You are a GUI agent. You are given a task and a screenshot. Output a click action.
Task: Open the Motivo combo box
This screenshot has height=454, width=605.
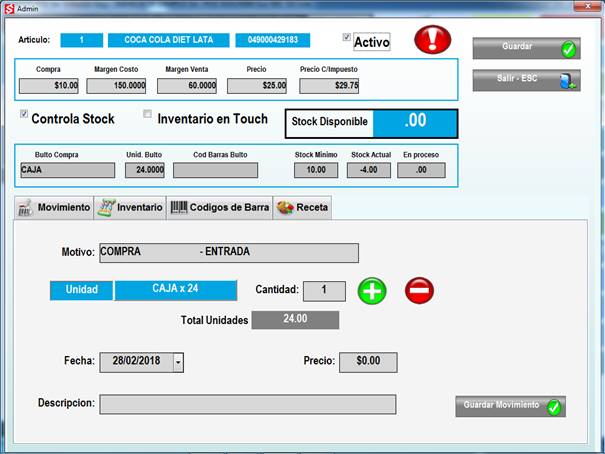point(229,253)
